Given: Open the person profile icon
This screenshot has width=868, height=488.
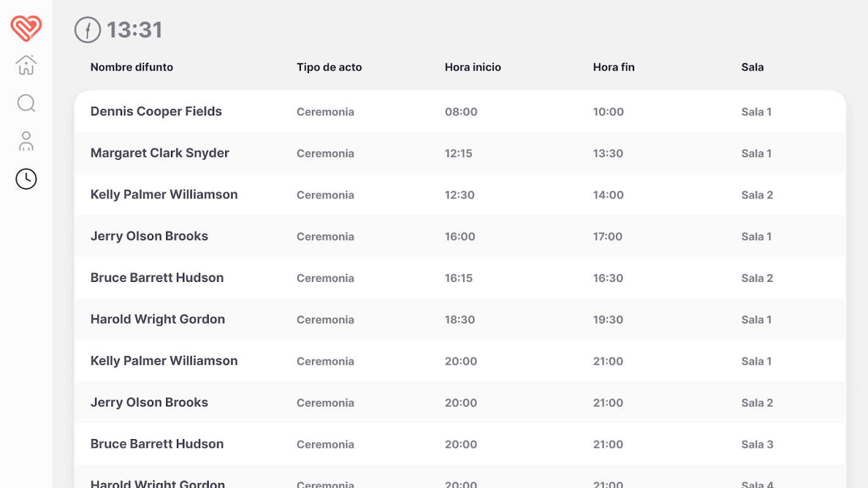Looking at the screenshot, I should point(26,141).
